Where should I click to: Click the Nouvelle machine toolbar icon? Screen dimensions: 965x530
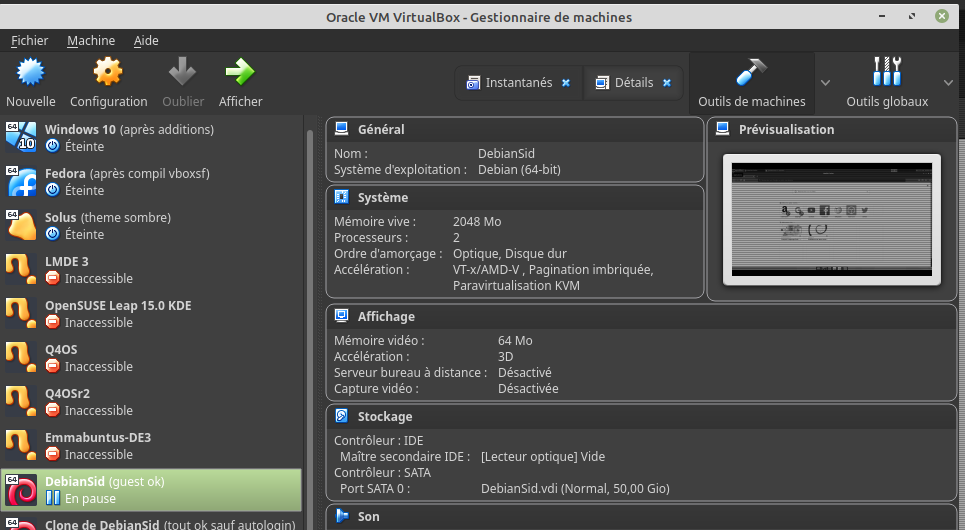tap(30, 72)
